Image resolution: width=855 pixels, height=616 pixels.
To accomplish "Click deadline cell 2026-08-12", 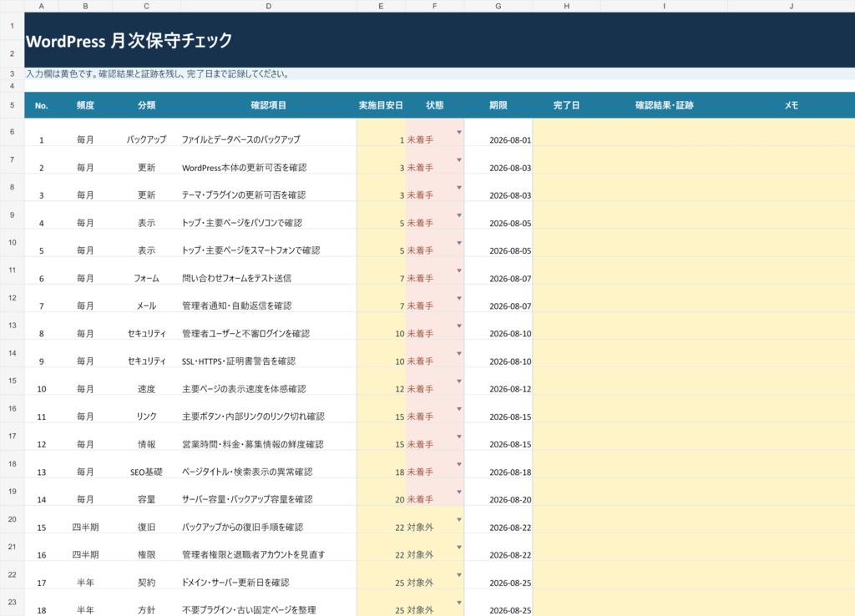I will pyautogui.click(x=498, y=381).
